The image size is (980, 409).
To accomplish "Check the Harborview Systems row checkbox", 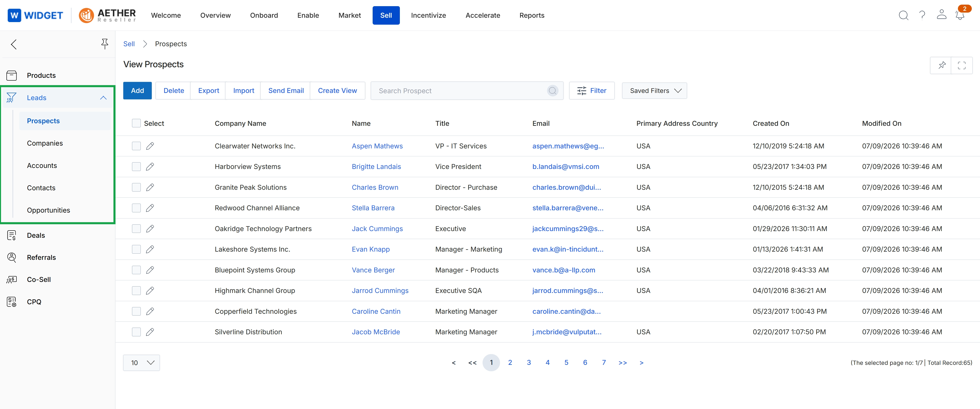I will (x=136, y=167).
